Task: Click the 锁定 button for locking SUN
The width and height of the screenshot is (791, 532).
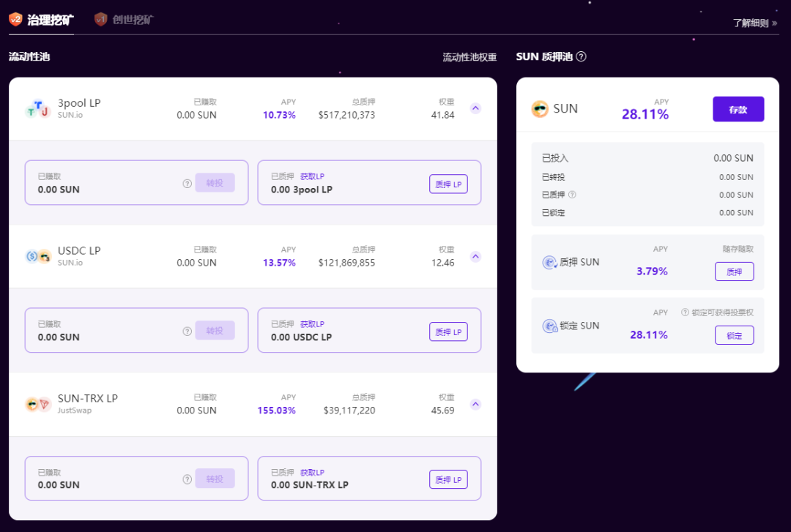Action: (734, 335)
